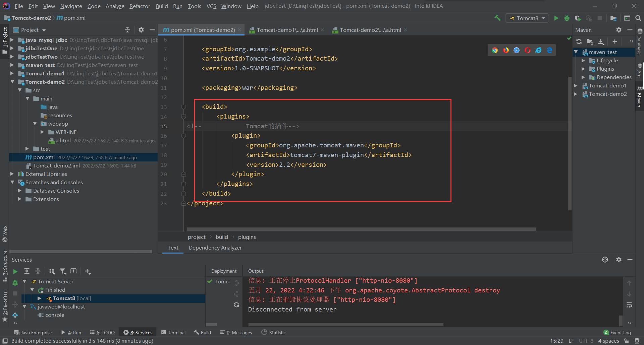Image resolution: width=644 pixels, height=345 pixels.
Task: Open the Refactor menu
Action: coord(140,6)
